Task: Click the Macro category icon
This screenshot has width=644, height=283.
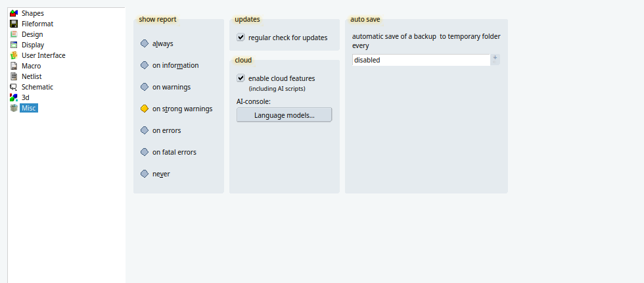Action: point(14,66)
